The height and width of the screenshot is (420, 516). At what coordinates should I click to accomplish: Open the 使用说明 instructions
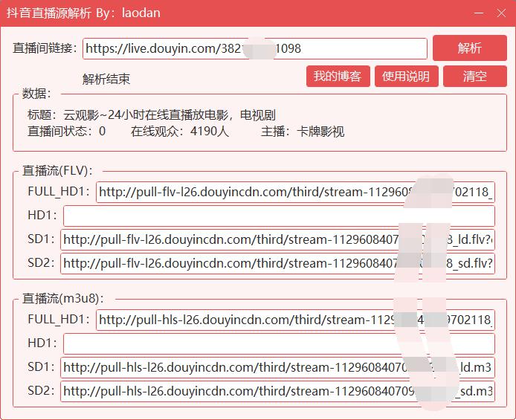(x=405, y=77)
